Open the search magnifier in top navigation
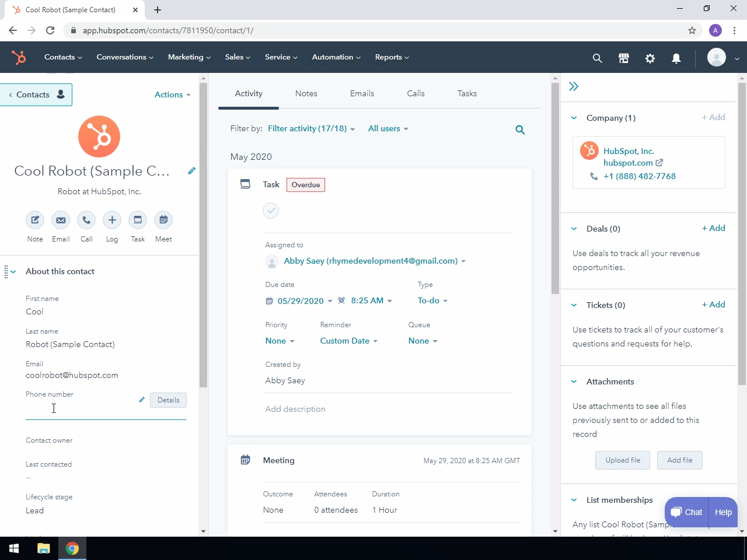The height and width of the screenshot is (560, 747). pyautogui.click(x=597, y=58)
